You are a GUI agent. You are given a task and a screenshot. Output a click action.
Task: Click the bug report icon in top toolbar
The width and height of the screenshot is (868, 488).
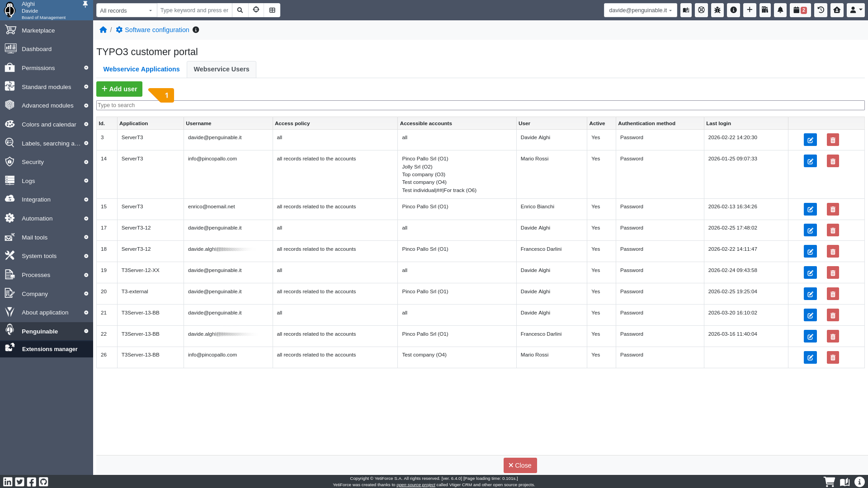[717, 10]
